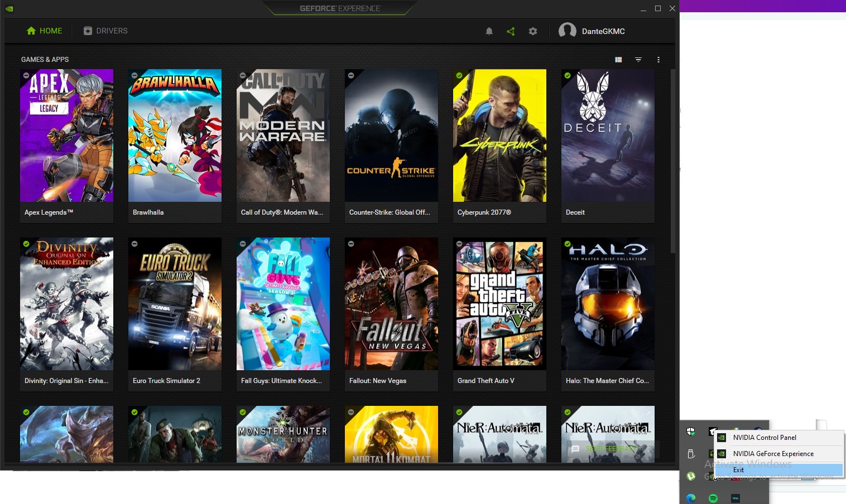Select Exit in the tray context menu
This screenshot has width=846, height=504.
(x=778, y=470)
